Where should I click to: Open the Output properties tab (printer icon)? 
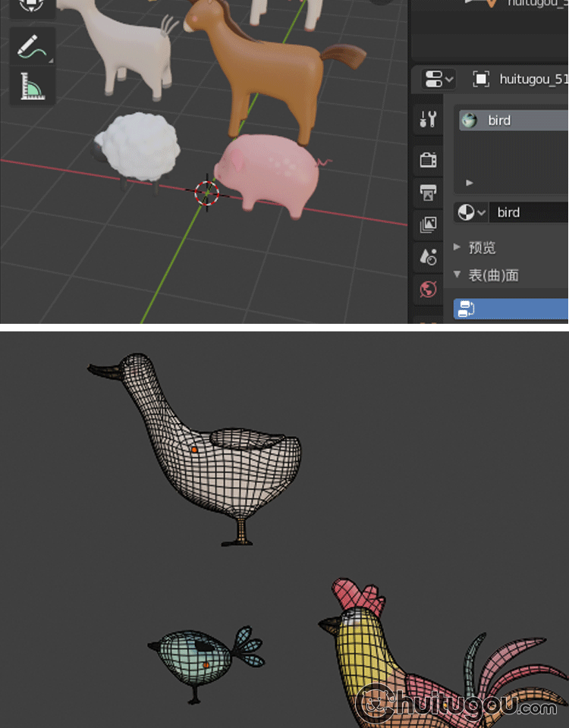click(428, 193)
